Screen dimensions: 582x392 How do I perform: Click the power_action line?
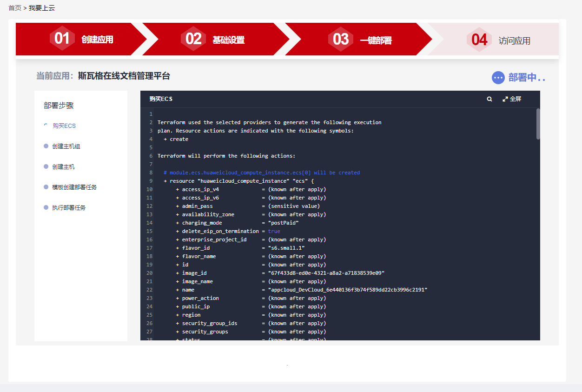pos(251,298)
